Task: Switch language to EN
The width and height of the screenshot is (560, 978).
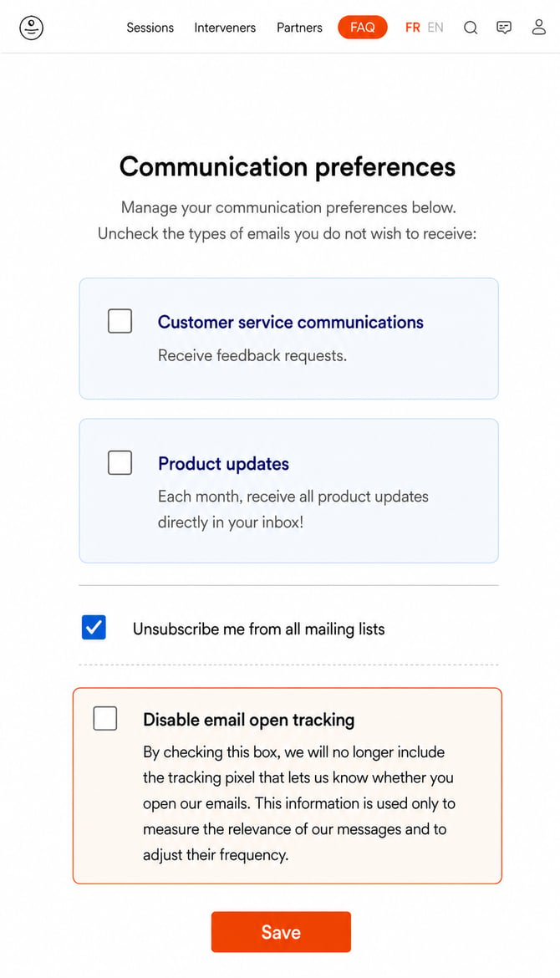Action: 435,28
